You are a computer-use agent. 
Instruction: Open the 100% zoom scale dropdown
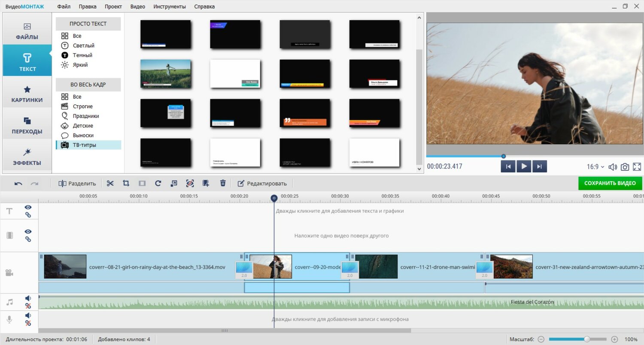click(x=631, y=339)
